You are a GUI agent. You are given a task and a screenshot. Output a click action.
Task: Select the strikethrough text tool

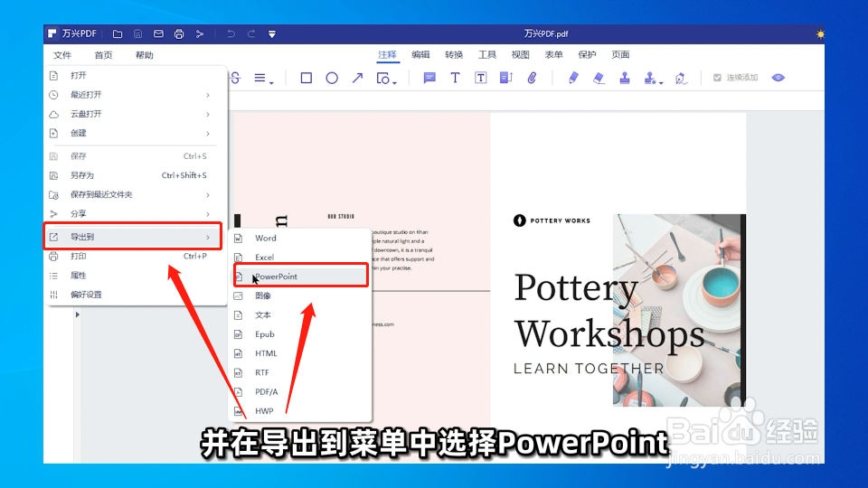(x=236, y=78)
